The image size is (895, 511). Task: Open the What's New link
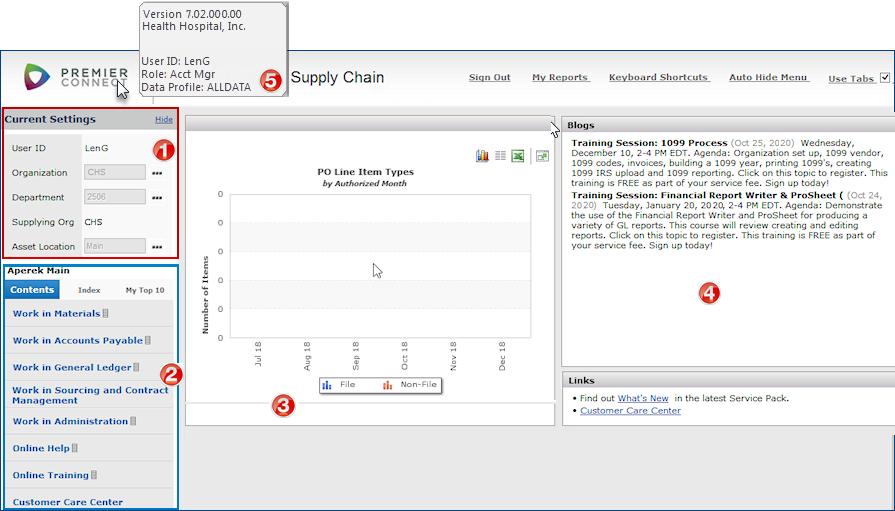[643, 398]
